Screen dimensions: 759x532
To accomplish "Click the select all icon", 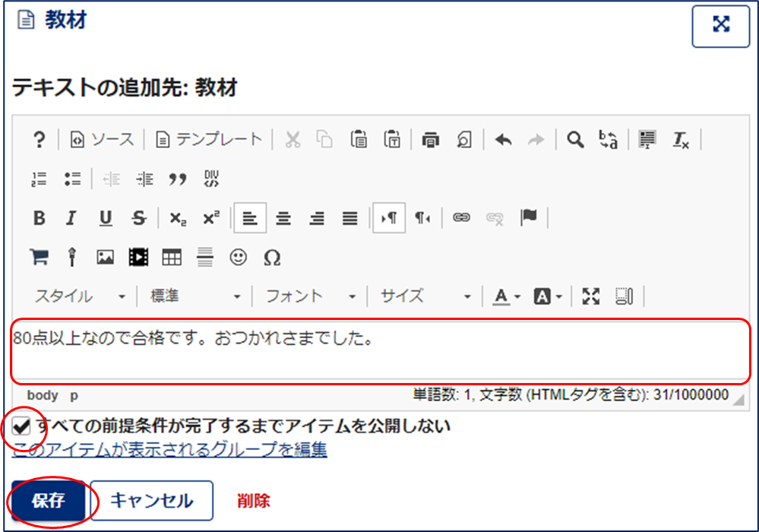I will [647, 140].
